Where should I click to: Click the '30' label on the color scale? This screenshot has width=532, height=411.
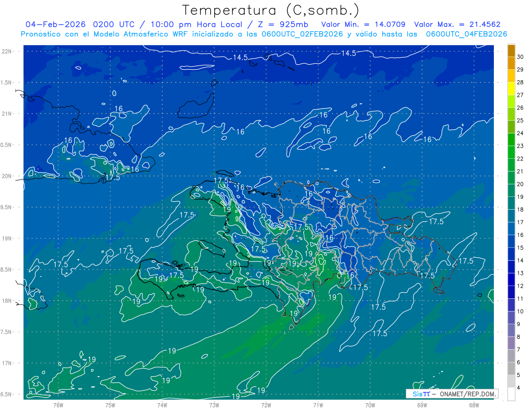pyautogui.click(x=520, y=56)
